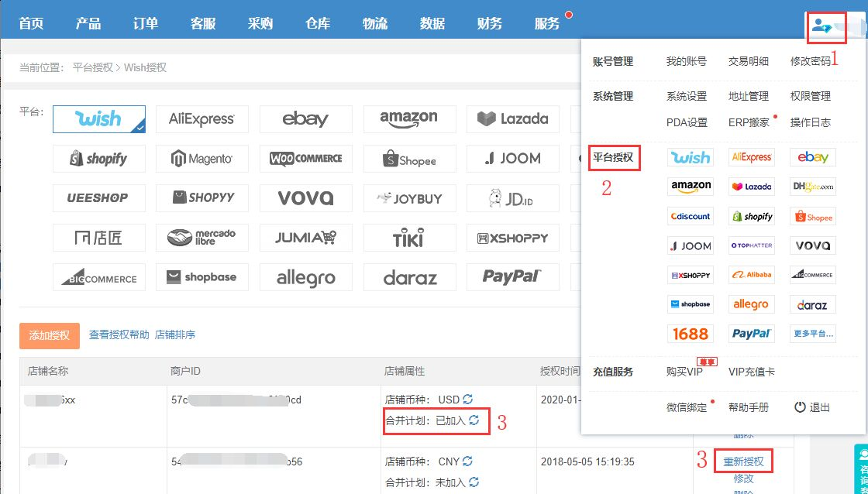
Task: Select the XSHOPPY platform tile
Action: click(512, 238)
